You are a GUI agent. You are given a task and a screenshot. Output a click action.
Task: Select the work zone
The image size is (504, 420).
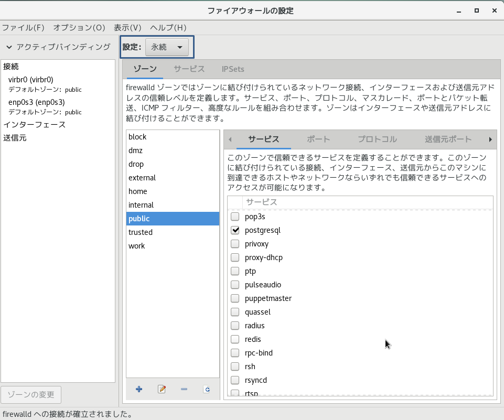173,246
